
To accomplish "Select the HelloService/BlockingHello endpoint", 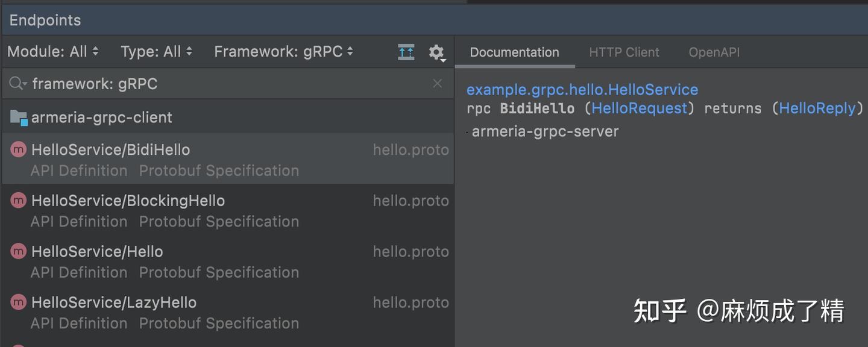I will coord(228,210).
